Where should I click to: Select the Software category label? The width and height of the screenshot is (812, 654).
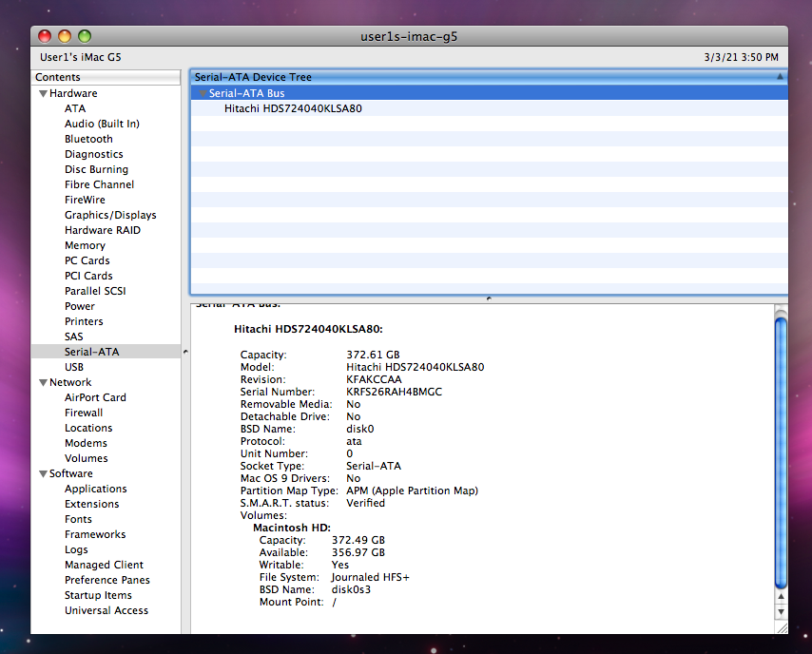(x=71, y=473)
